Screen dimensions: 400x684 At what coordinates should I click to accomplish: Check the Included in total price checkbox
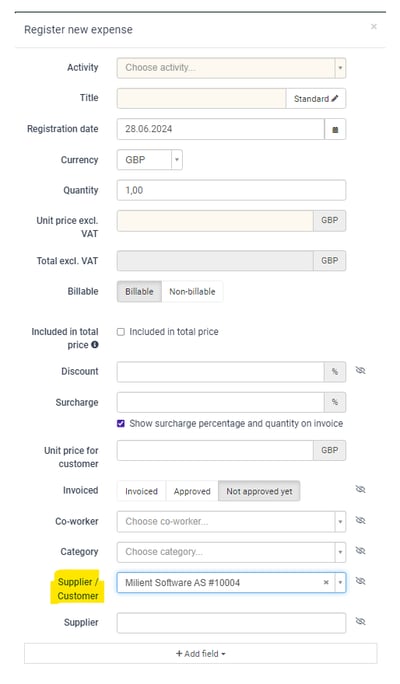pyautogui.click(x=121, y=332)
